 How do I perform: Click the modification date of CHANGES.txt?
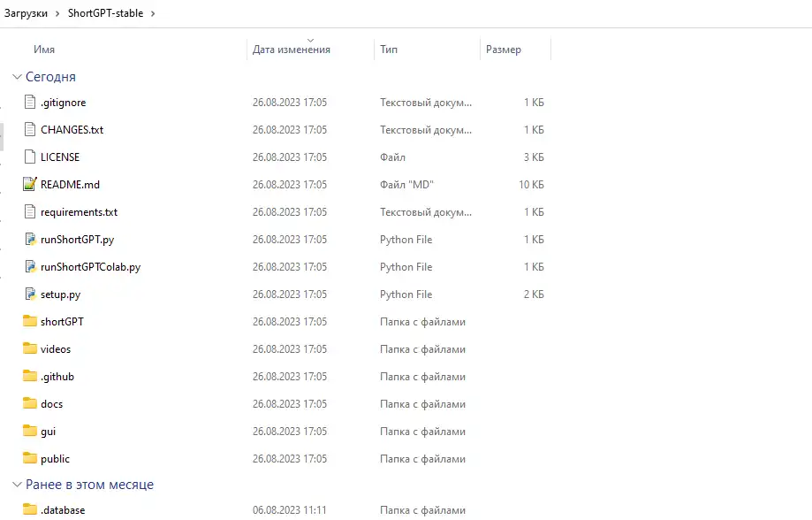(290, 130)
